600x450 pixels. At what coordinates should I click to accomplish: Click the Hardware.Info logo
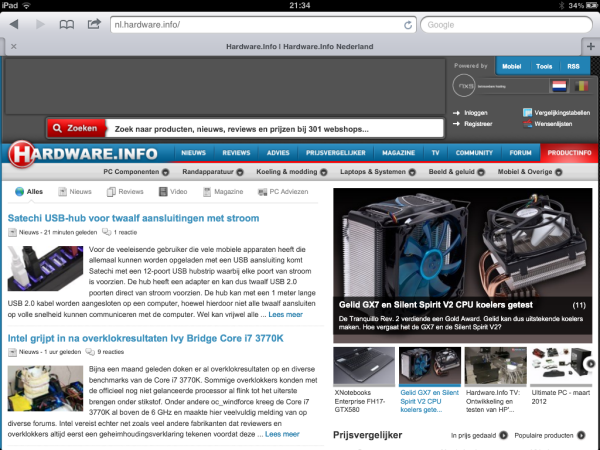tap(83, 154)
